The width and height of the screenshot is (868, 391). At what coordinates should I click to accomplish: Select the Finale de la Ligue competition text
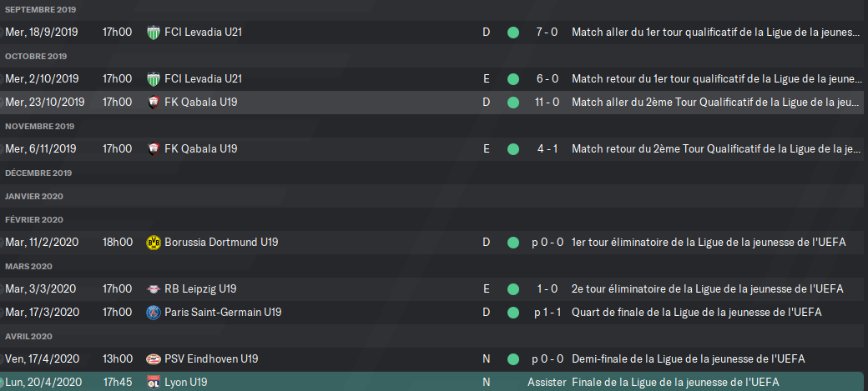675,382
